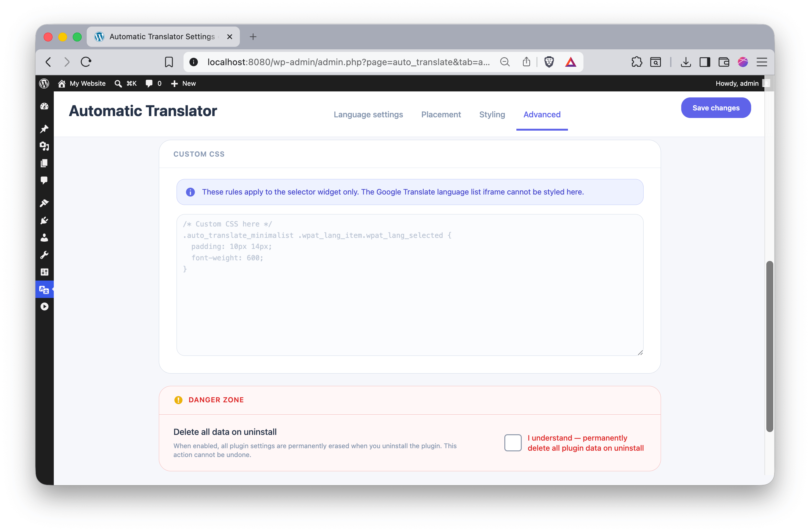Open comments count in admin bar

click(153, 83)
